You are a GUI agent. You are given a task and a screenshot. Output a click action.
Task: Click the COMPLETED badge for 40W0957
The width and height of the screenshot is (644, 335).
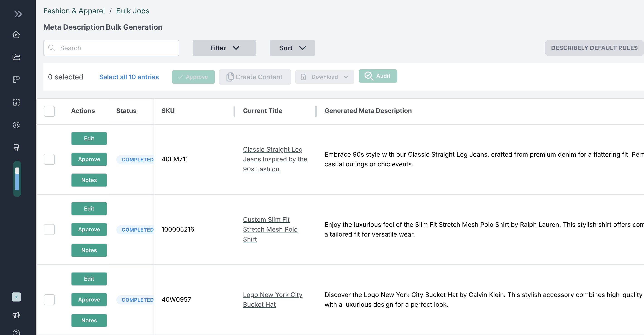pos(135,300)
